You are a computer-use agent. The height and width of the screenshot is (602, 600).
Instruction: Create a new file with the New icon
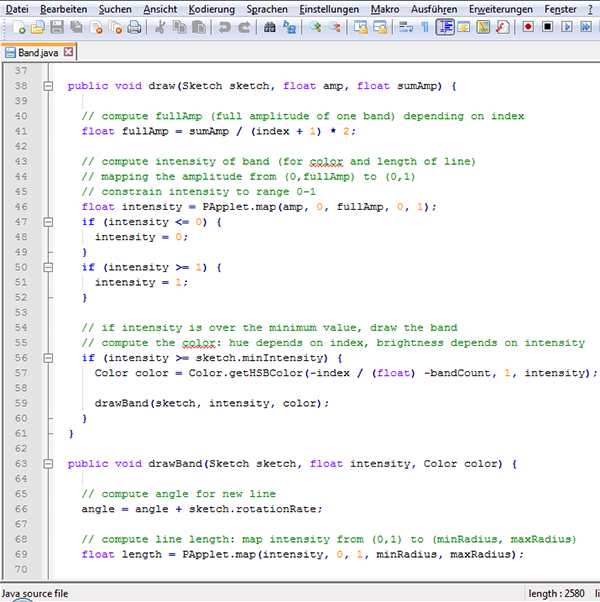[19, 27]
